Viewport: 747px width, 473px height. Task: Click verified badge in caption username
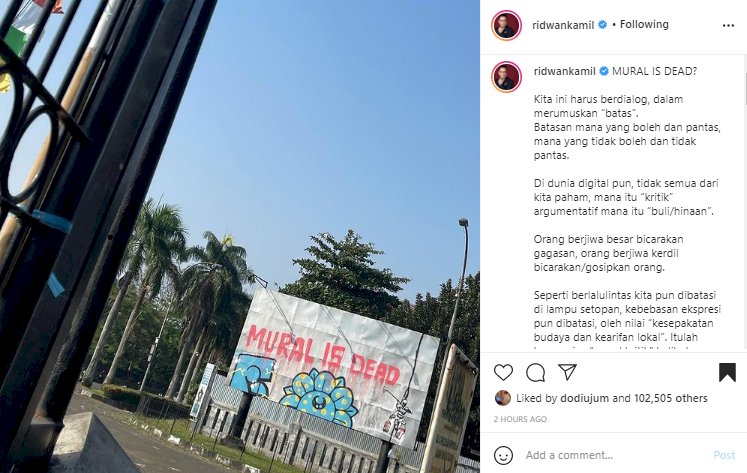click(604, 71)
